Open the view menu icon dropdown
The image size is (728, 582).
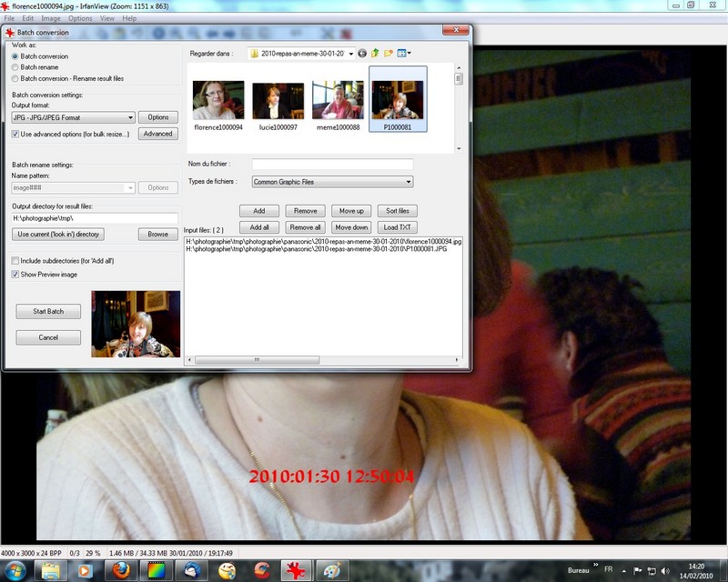pos(403,54)
